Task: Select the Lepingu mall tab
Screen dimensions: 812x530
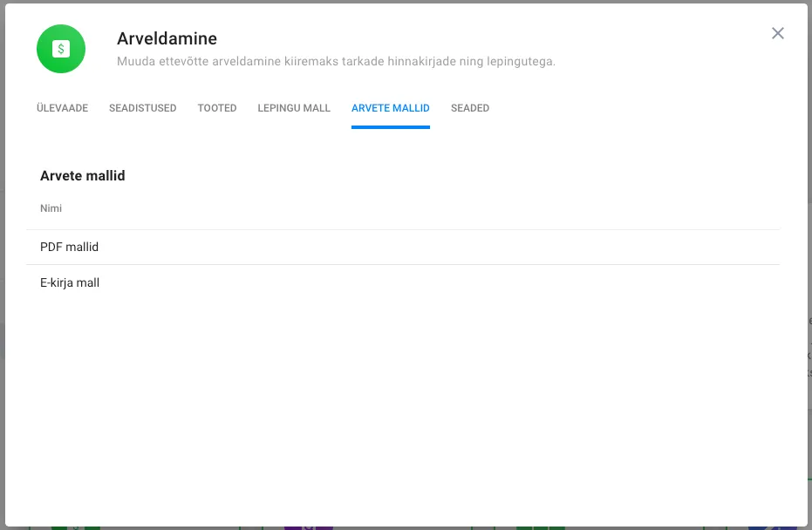Action: 294,108
